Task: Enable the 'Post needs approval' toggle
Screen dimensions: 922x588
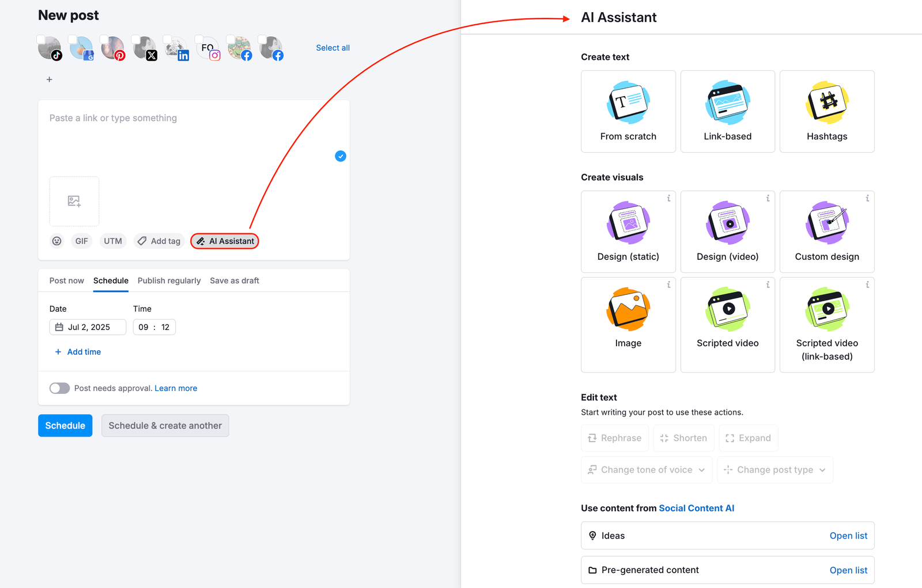Action: [x=59, y=388]
